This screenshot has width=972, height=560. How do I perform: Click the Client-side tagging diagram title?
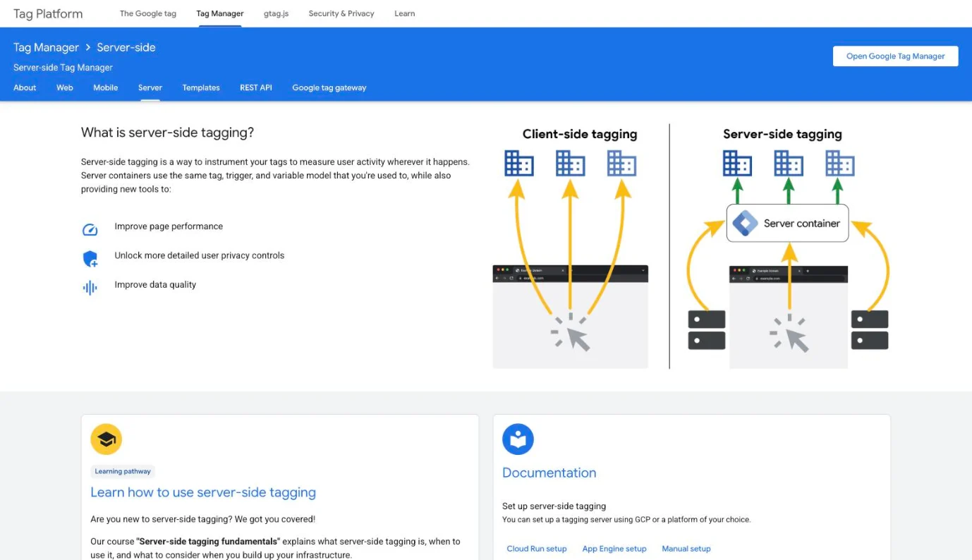pos(580,134)
